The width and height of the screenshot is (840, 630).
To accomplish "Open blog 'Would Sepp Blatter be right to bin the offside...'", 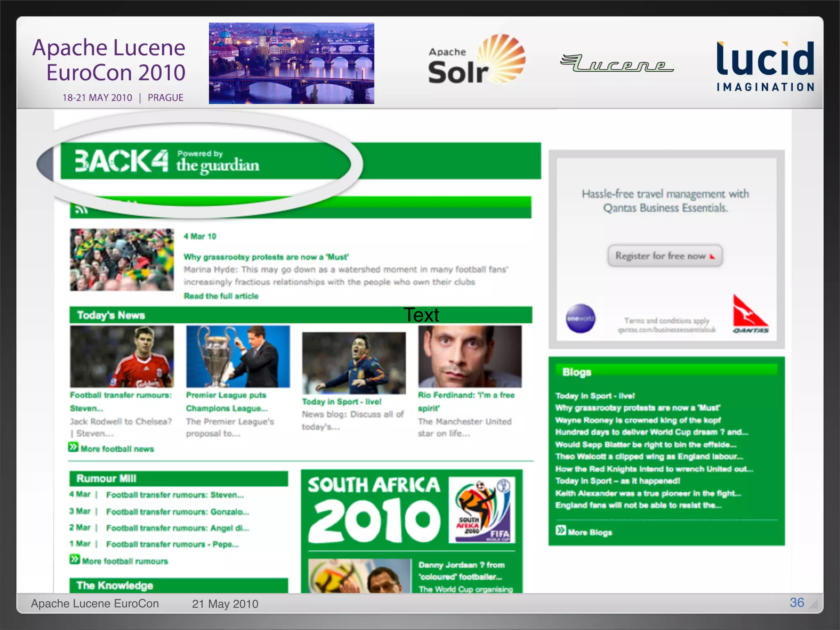I will coord(646,445).
